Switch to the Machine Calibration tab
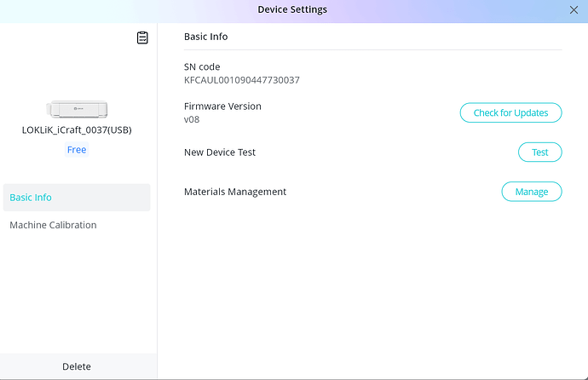The width and height of the screenshot is (588, 380). tap(53, 226)
